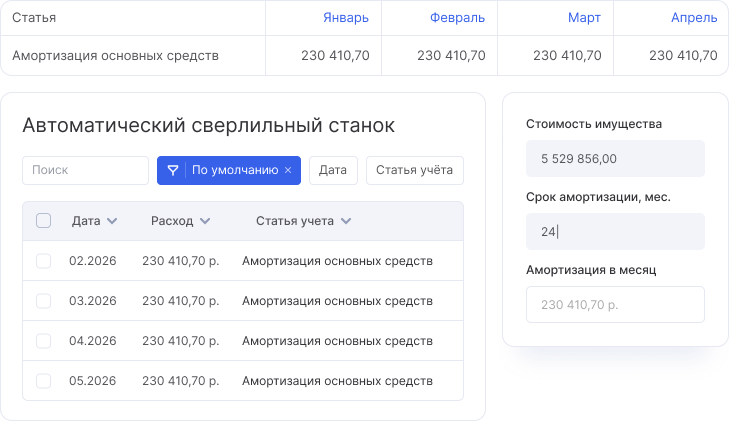The width and height of the screenshot is (753, 446).
Task: Click the filter funnel icon
Action: click(173, 170)
